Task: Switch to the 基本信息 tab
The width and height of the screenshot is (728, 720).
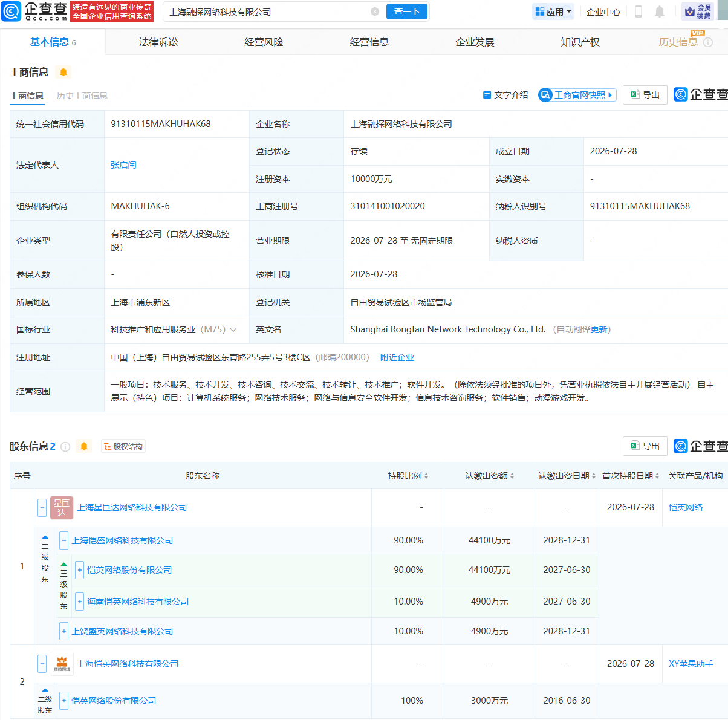Action: click(53, 42)
